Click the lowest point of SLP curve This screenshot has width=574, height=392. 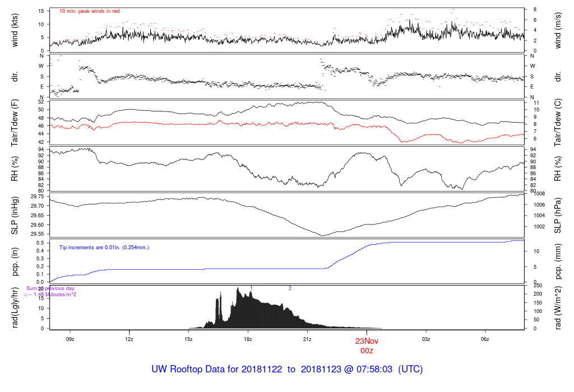coord(322,236)
